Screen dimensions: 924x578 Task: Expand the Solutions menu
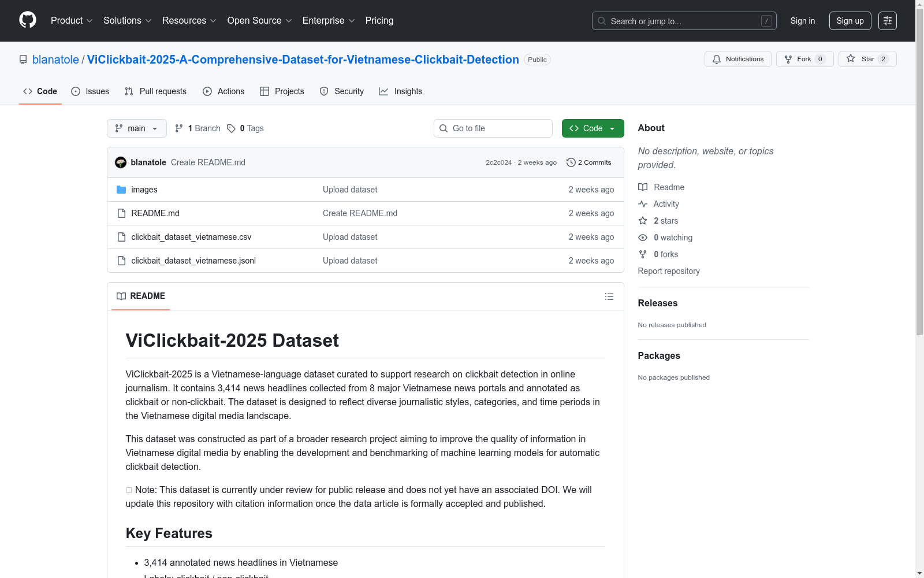(x=128, y=21)
